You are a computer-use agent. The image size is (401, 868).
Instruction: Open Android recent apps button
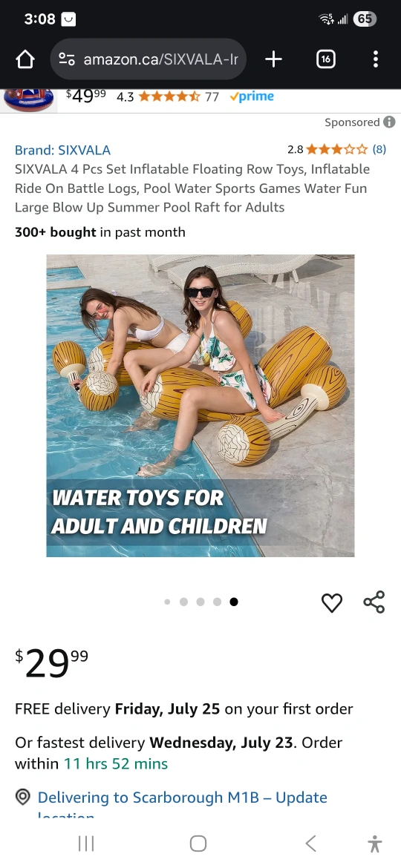pos(86,844)
